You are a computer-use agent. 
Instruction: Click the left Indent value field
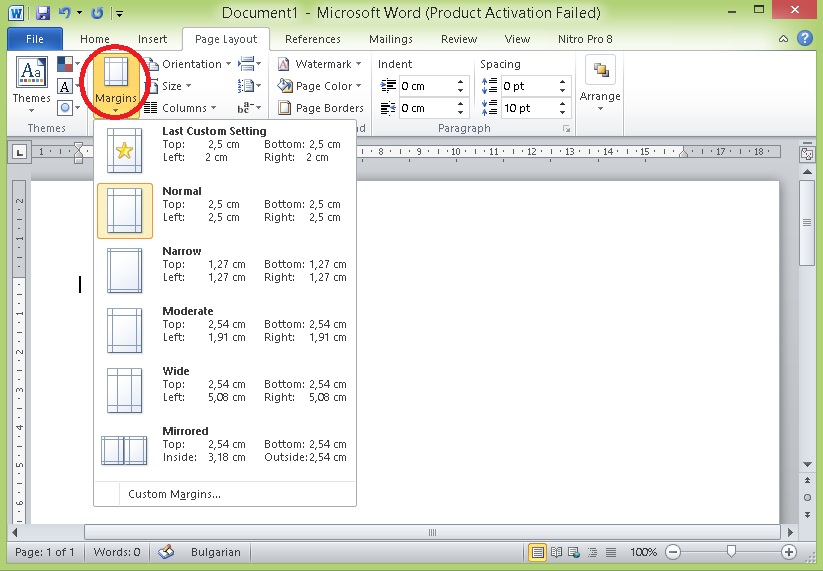click(426, 86)
